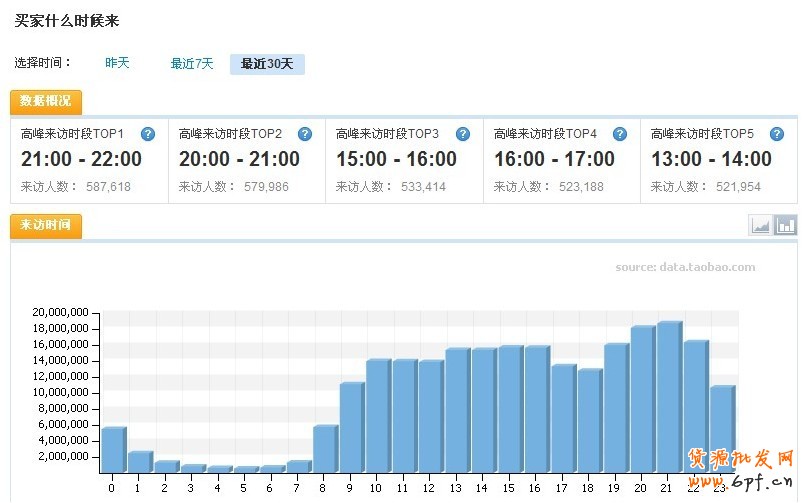Click the source: data.taobao.com text
803x503 pixels.
[685, 267]
